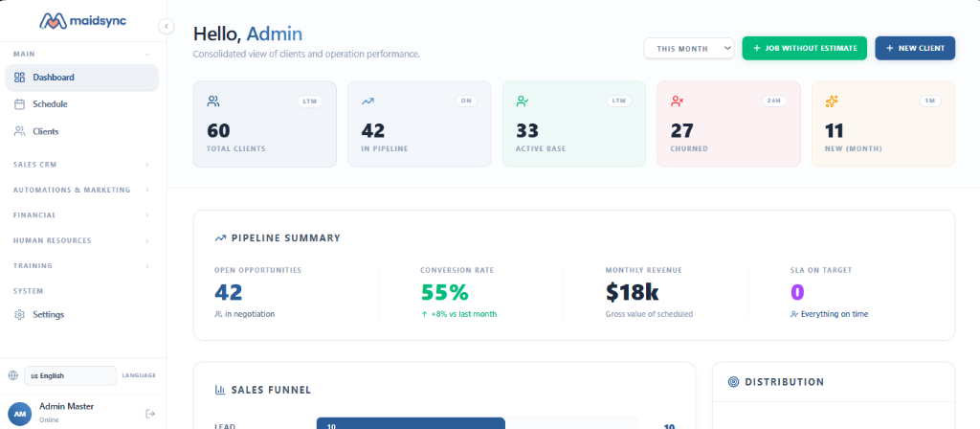Click the 1M badge on New (Month) card

pyautogui.click(x=930, y=102)
